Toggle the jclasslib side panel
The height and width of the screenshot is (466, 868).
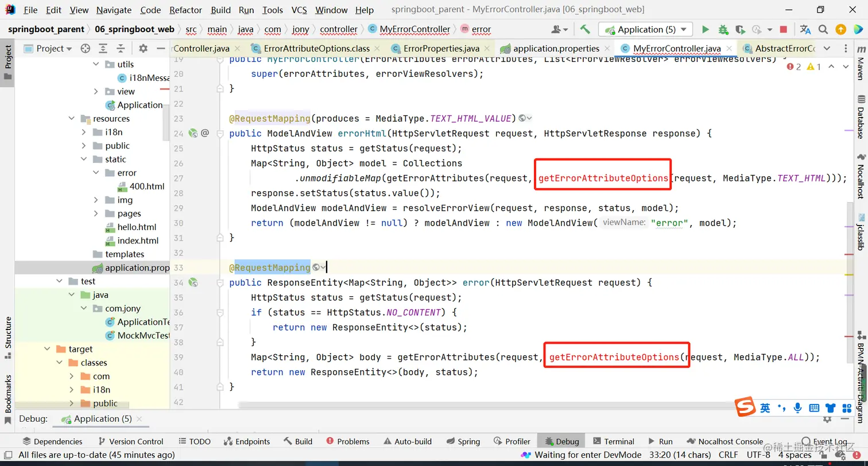(x=860, y=232)
